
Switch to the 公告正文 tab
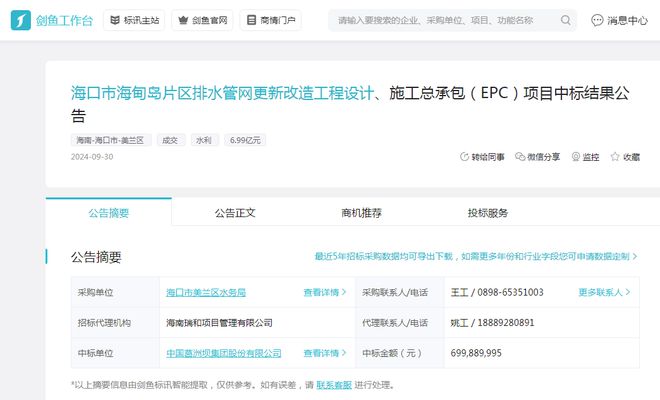click(x=235, y=213)
